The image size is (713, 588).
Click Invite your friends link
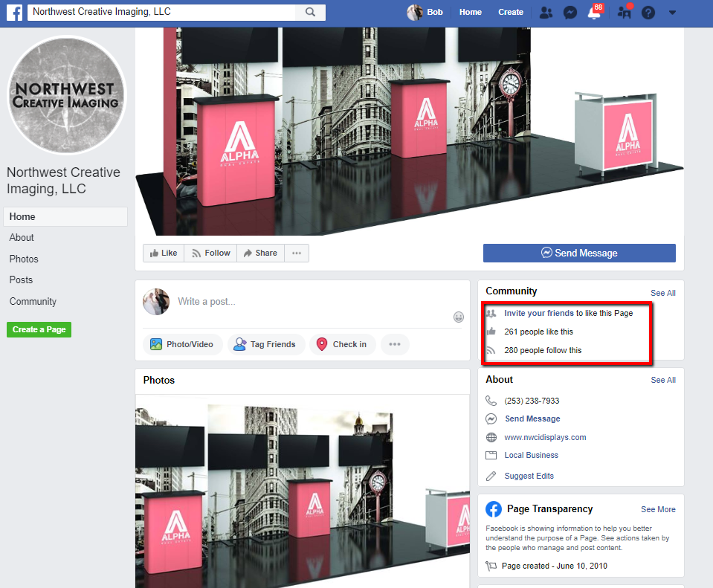point(539,313)
